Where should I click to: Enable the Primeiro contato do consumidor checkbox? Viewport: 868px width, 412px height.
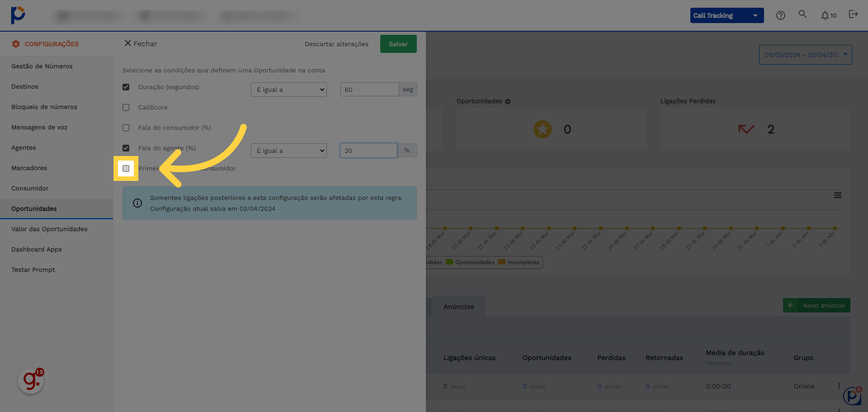tap(126, 168)
